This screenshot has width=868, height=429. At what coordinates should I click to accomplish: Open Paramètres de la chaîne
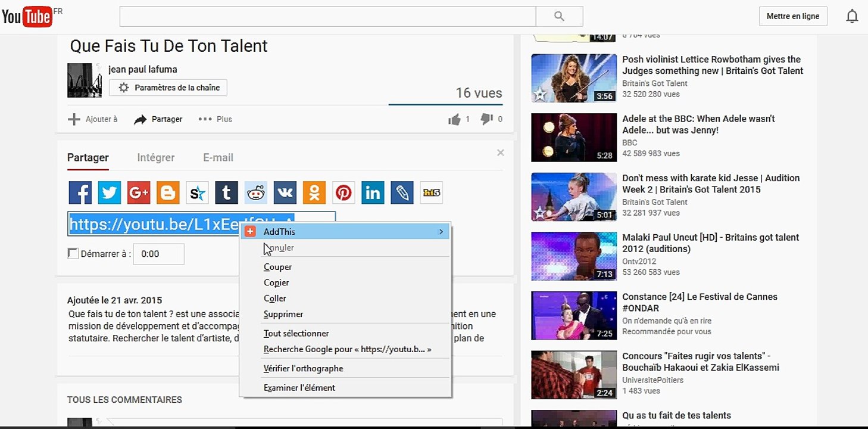click(168, 88)
